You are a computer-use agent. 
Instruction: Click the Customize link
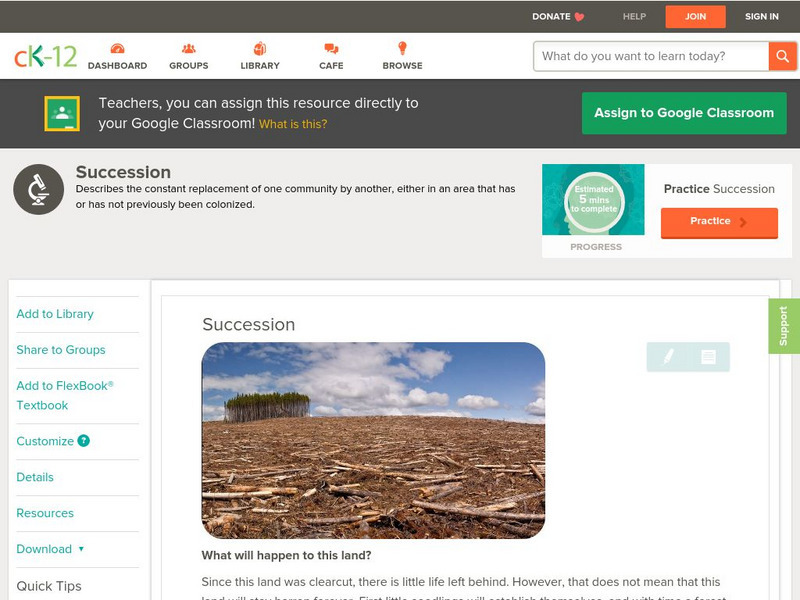tap(45, 441)
